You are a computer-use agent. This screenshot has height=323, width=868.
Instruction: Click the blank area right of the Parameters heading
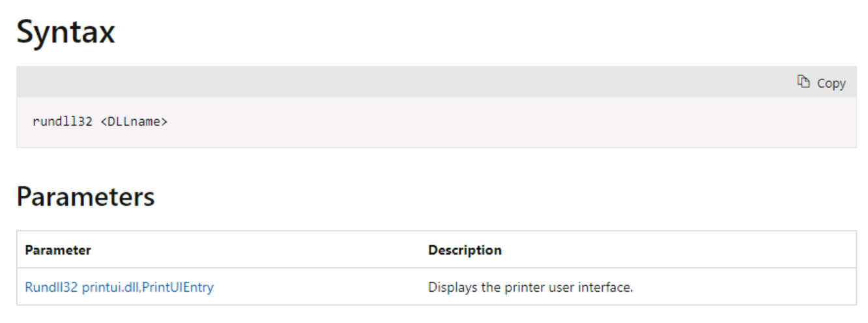pyautogui.click(x=508, y=196)
